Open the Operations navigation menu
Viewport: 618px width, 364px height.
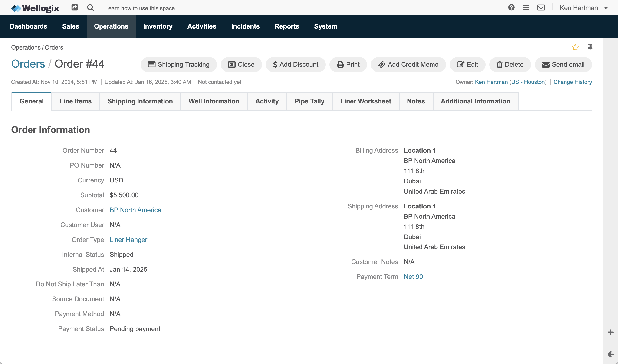pyautogui.click(x=111, y=26)
